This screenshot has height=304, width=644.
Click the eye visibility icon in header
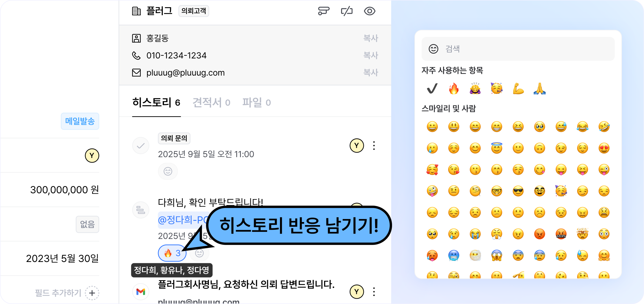pyautogui.click(x=369, y=11)
